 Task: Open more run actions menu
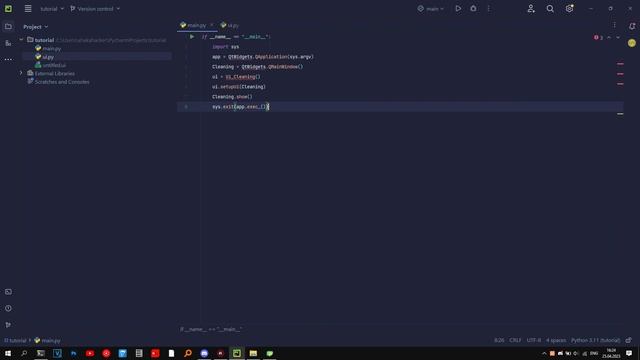[x=489, y=9]
